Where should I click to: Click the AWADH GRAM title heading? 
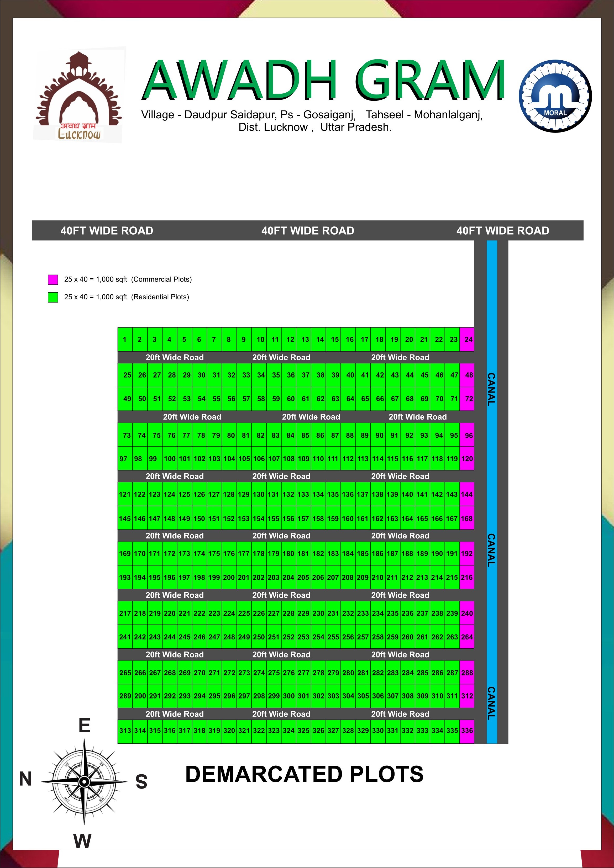point(323,80)
